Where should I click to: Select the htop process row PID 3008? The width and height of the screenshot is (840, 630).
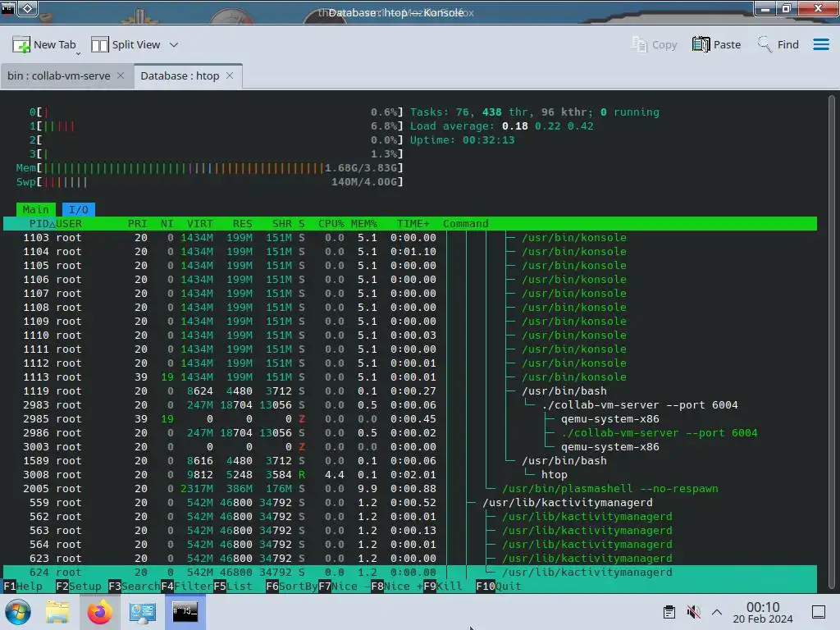click(x=410, y=475)
